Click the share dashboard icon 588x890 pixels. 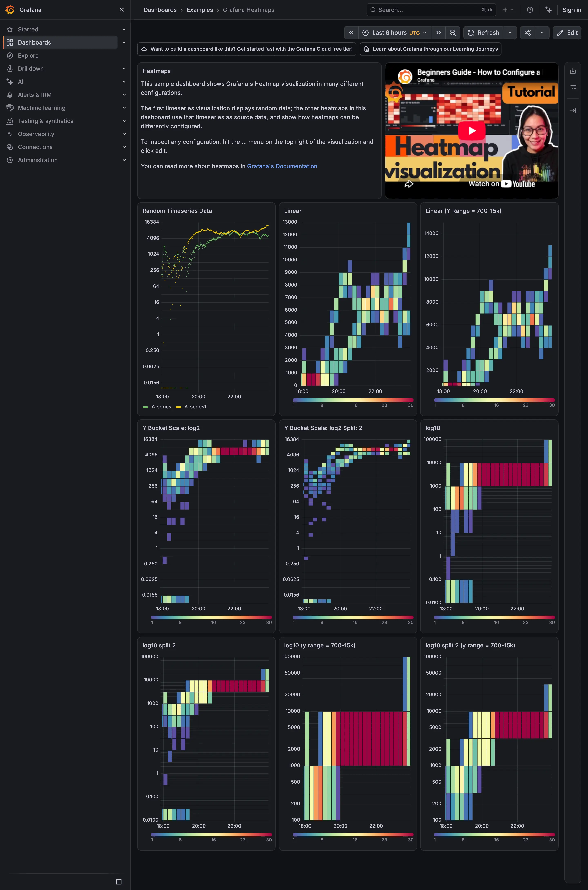click(528, 33)
